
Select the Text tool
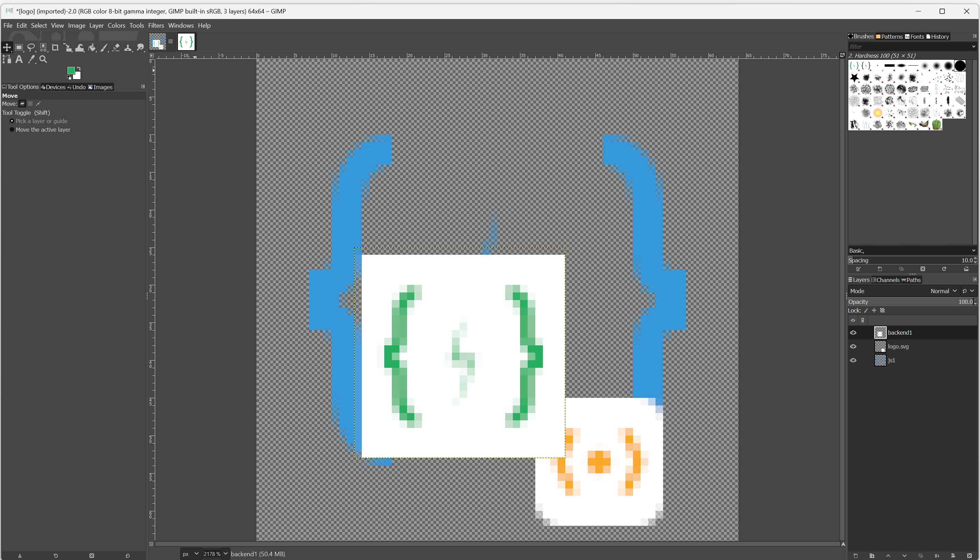tap(19, 59)
